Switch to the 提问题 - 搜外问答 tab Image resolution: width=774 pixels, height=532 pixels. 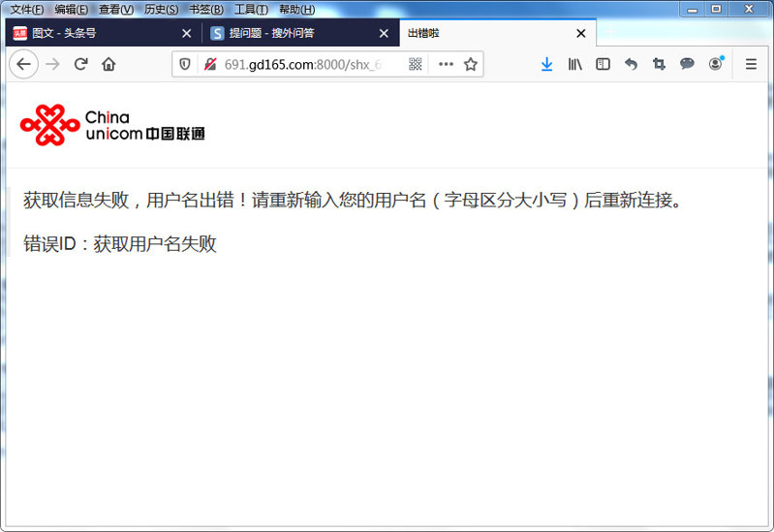(x=300, y=33)
